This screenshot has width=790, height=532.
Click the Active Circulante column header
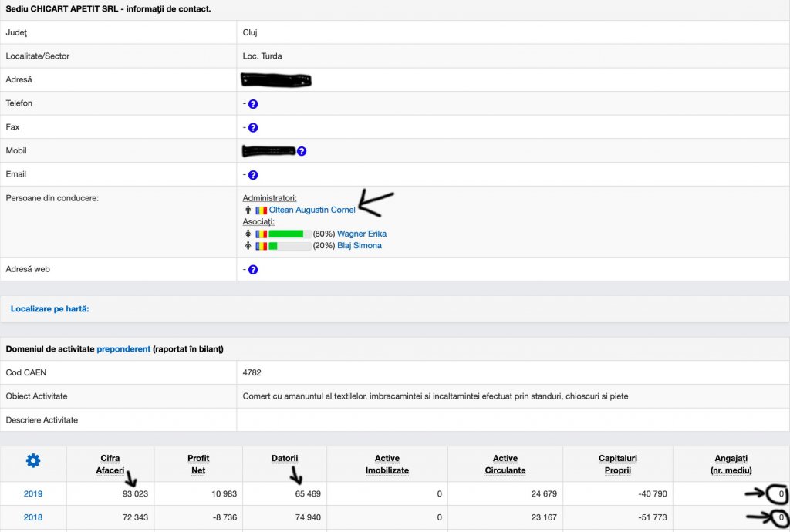[x=505, y=464]
